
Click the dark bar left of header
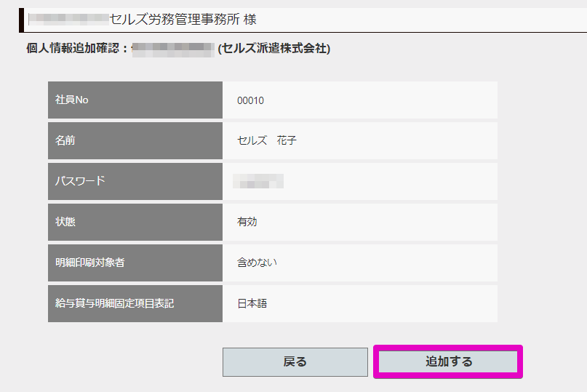[22, 20]
